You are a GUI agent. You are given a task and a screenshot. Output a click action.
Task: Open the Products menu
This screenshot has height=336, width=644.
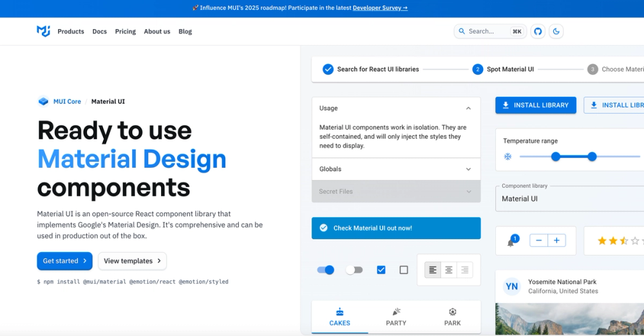[71, 31]
